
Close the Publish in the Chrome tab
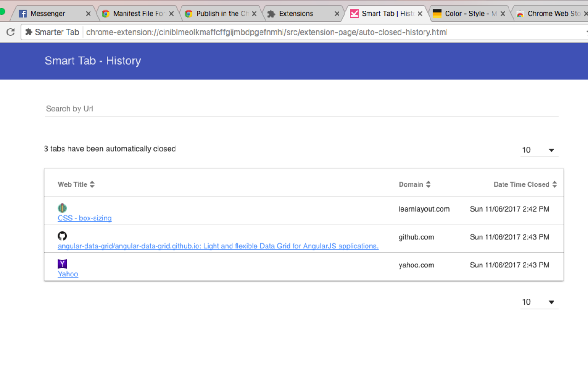[254, 14]
